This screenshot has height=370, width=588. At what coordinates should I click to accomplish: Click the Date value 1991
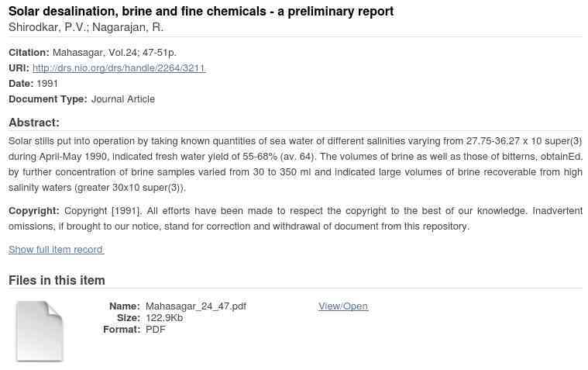click(47, 84)
